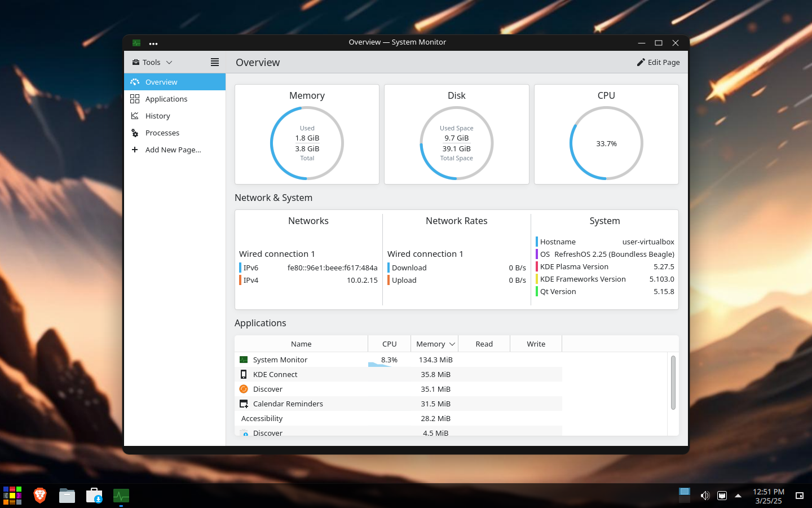The image size is (812, 508).
Task: Click Wired connection 1 under Networks
Action: [x=277, y=254]
